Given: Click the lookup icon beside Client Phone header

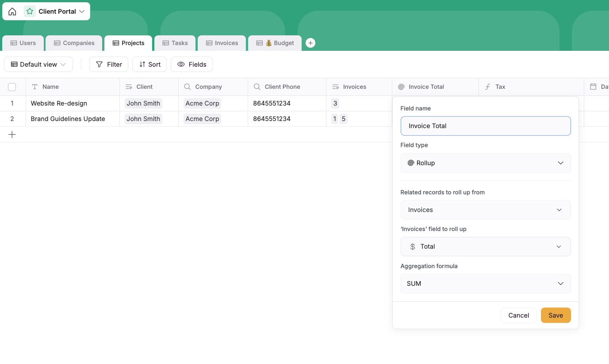Looking at the screenshot, I should pyautogui.click(x=257, y=87).
